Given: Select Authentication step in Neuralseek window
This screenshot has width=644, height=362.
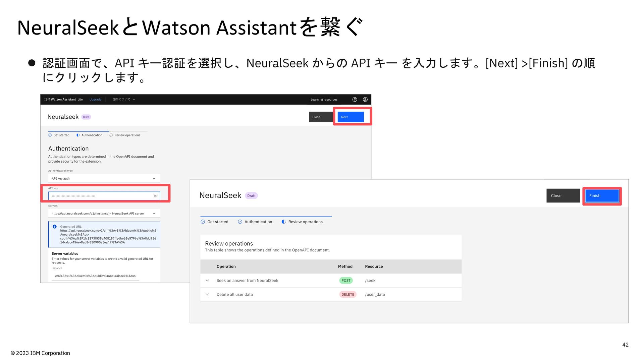Looking at the screenshot, I should point(89,135).
